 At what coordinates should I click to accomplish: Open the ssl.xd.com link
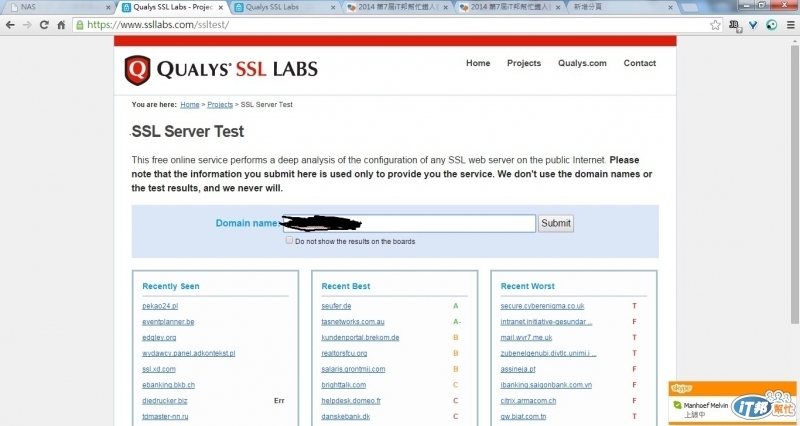tap(159, 369)
